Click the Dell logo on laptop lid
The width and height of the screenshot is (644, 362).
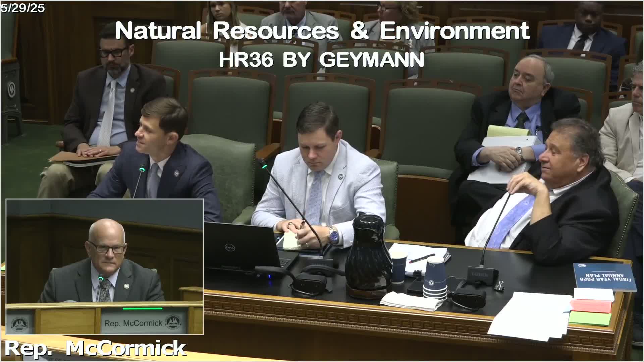pos(230,247)
